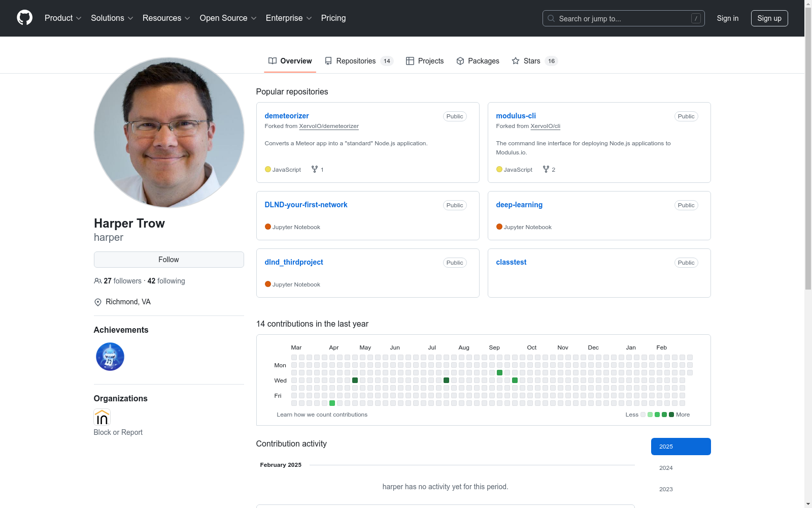The width and height of the screenshot is (812, 508).
Task: Click the Overview book icon
Action: click(273, 61)
